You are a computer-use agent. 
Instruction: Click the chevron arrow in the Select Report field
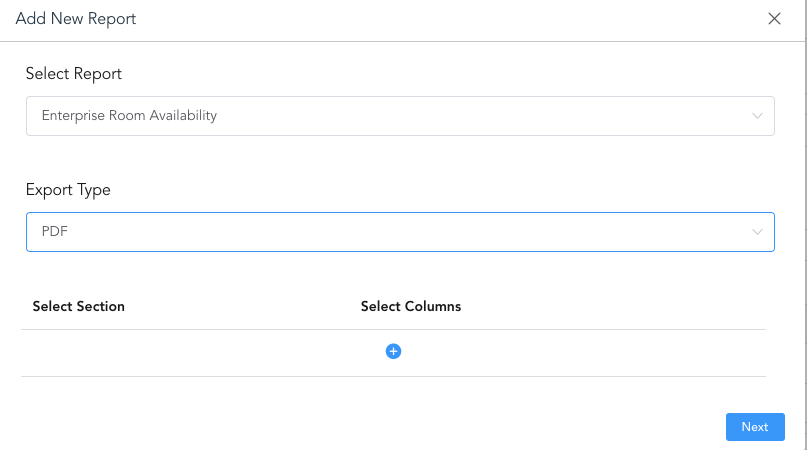[x=757, y=116]
